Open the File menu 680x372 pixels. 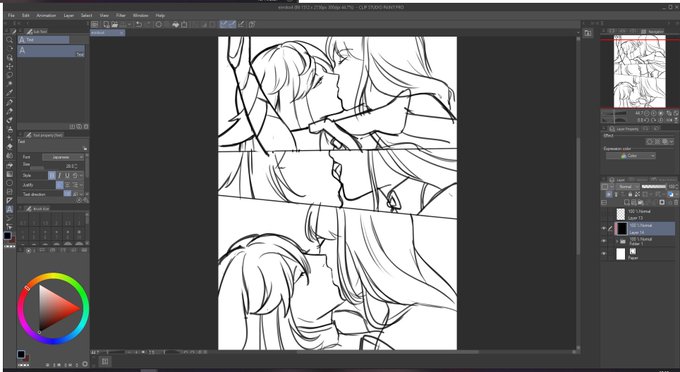click(11, 15)
